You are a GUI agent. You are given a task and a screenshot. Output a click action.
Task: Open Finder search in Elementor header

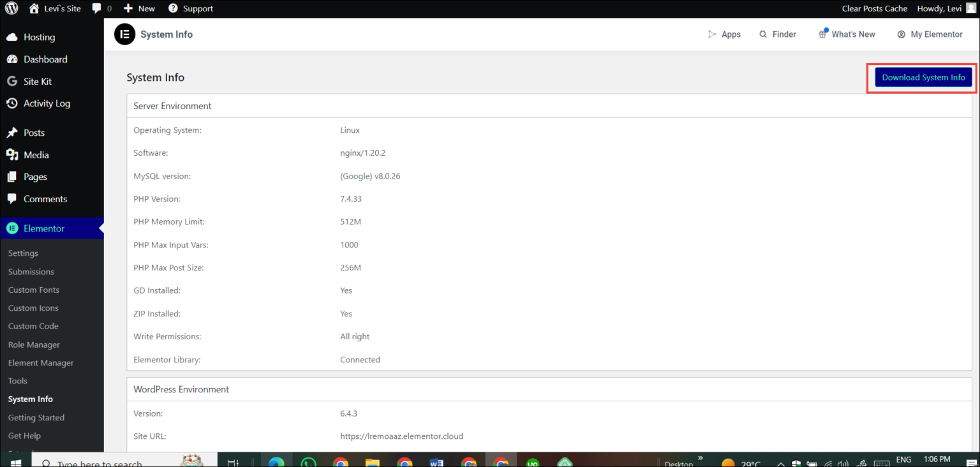point(777,34)
